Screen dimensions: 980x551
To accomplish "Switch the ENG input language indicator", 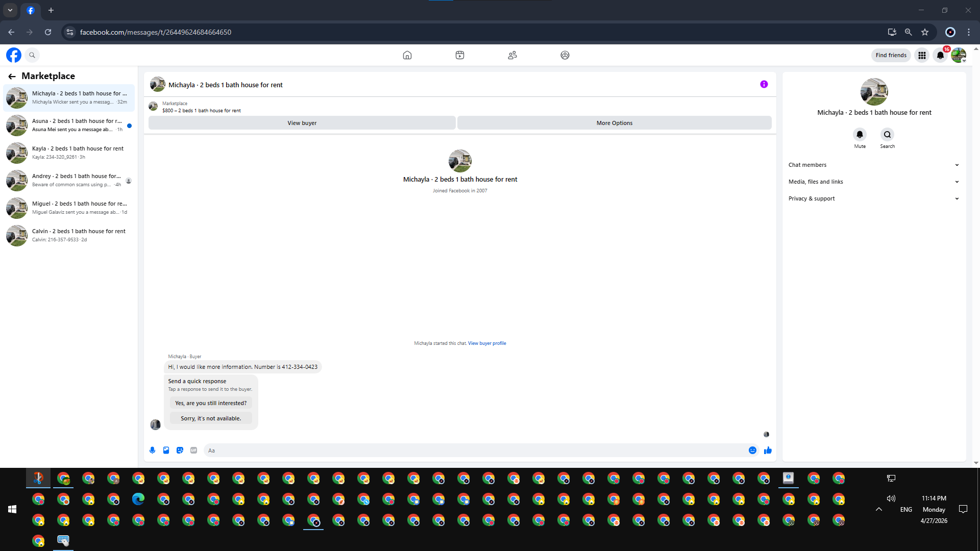I will pos(906,510).
